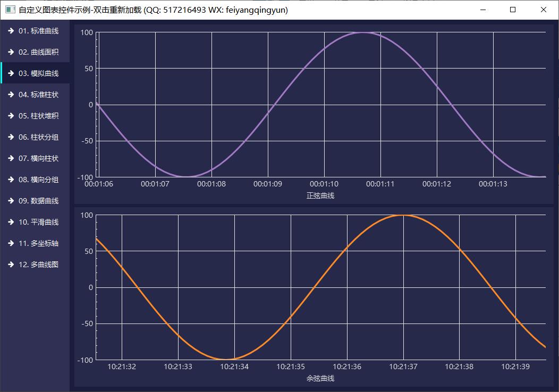Click the arrow icon beside 01. 标准曲线
Screen dimensions: 559x392
pyautogui.click(x=11, y=31)
